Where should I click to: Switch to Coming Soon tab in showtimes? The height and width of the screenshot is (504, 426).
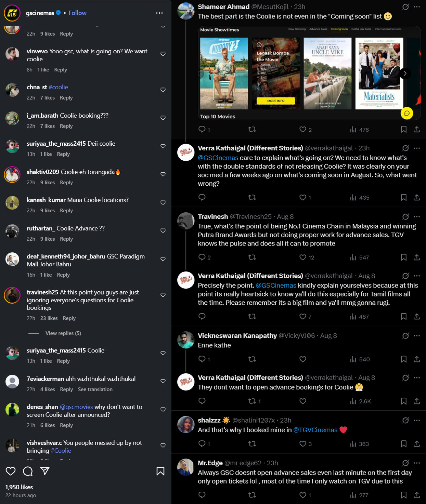pos(339,29)
